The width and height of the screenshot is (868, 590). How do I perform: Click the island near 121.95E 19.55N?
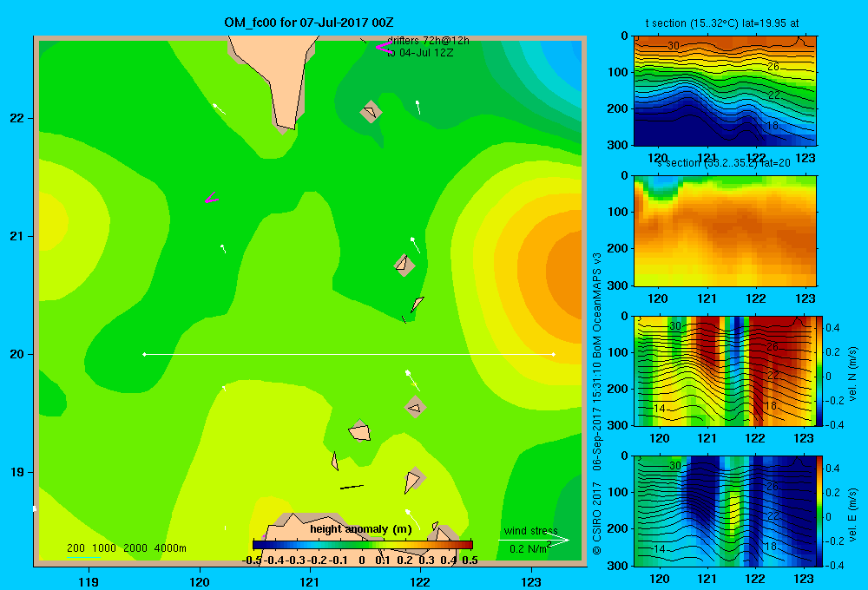[x=415, y=407]
